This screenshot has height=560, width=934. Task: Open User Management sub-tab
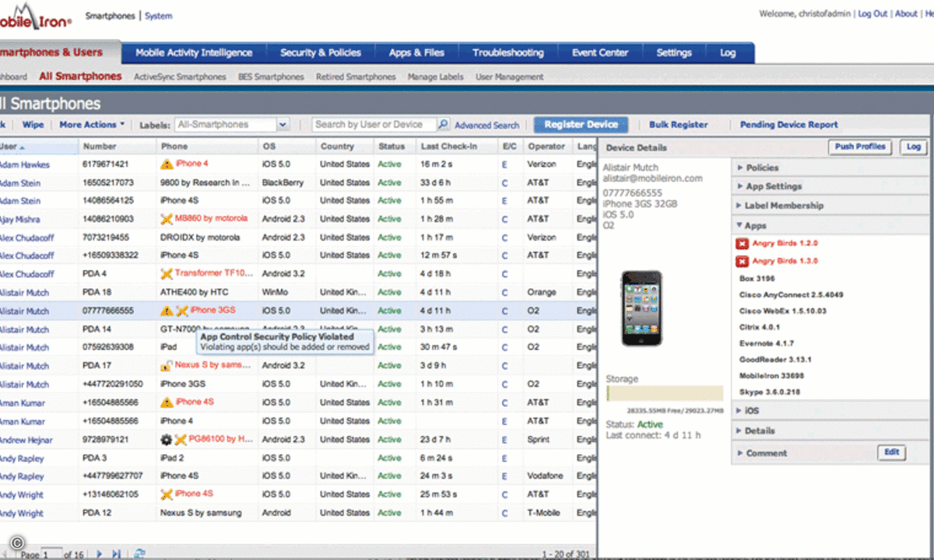click(509, 77)
